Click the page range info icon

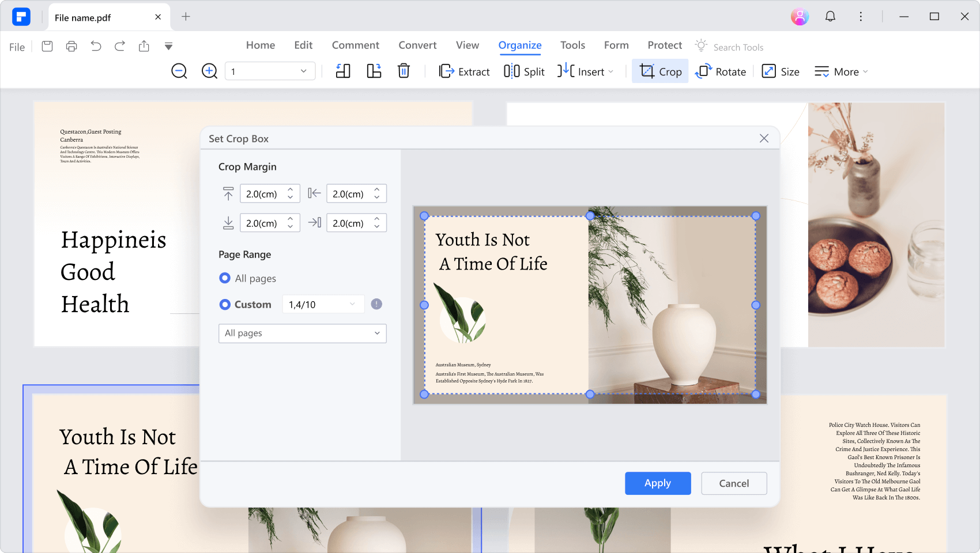(x=376, y=304)
